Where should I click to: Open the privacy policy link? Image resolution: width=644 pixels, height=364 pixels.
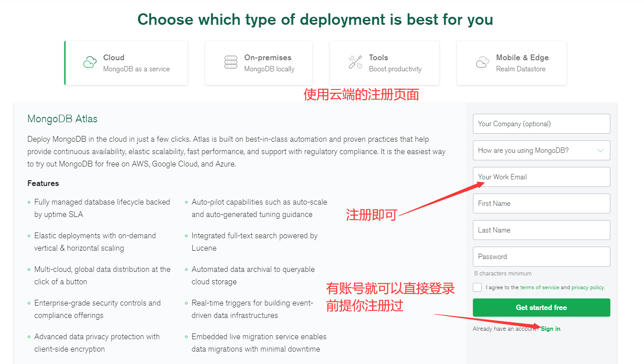(588, 287)
